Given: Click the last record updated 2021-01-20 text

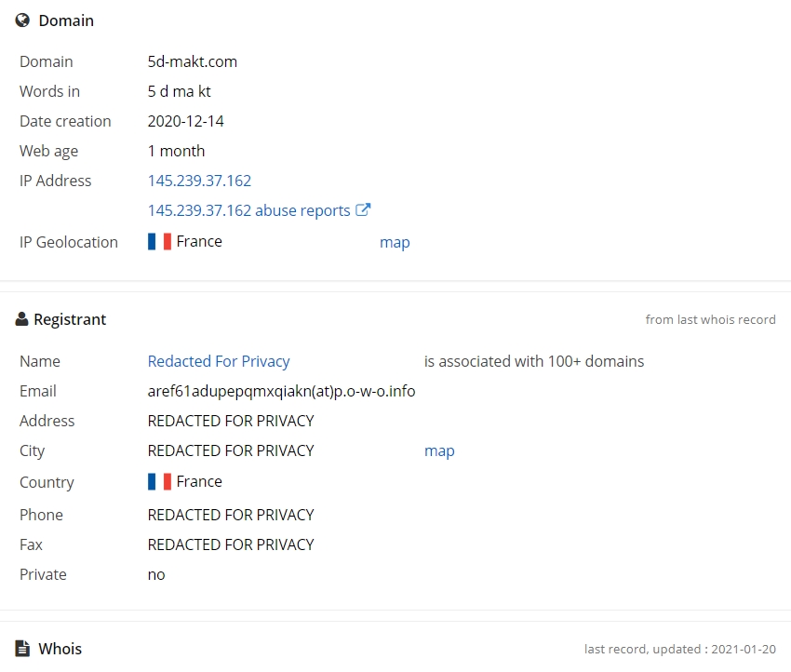Looking at the screenshot, I should click(x=680, y=649).
